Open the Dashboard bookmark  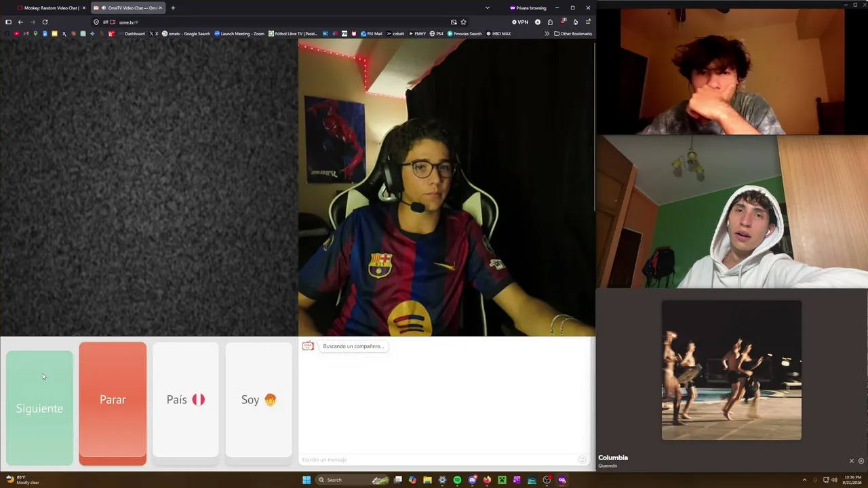pos(132,34)
